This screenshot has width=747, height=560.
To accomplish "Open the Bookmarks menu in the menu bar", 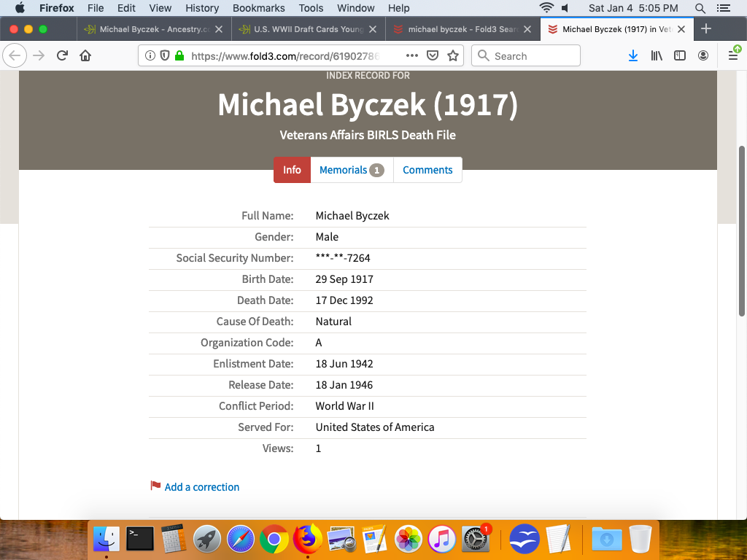I will tap(258, 8).
